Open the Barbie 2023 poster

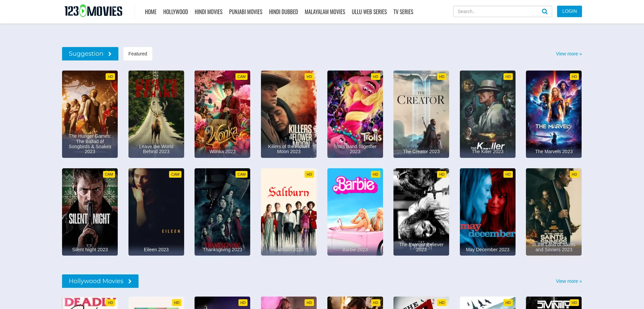coord(355,212)
